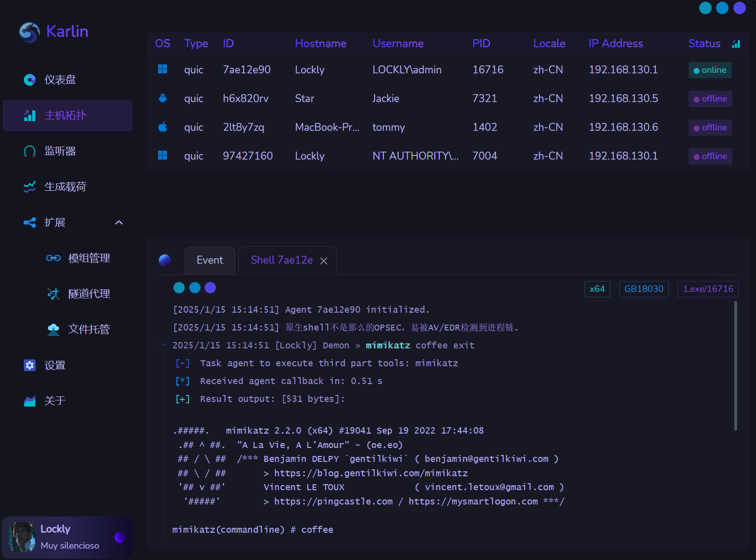Collapse the 扩展 submenu chevron
This screenshot has height=560, width=756.
click(119, 223)
